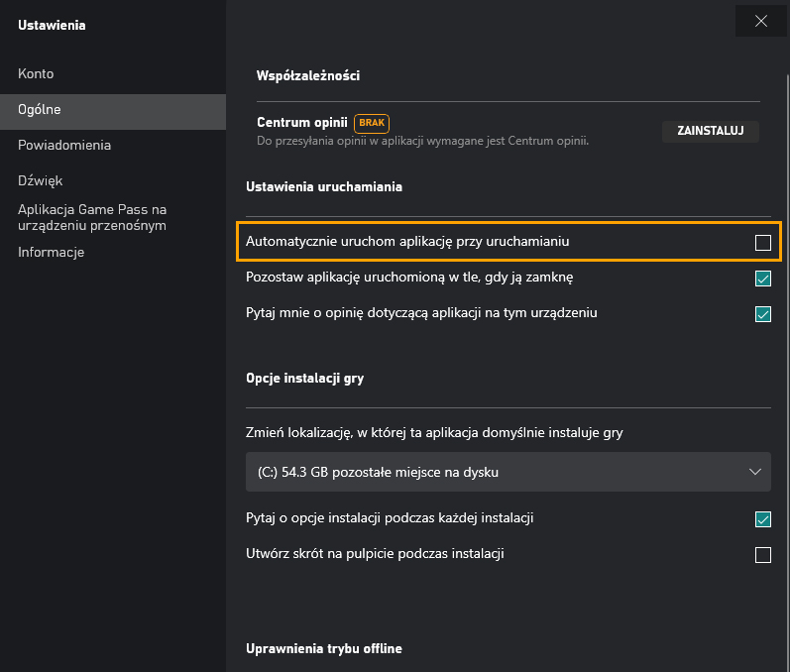This screenshot has height=672, width=790.
Task: Click ZAINSTALUJ to install Centrum opinii
Action: (710, 131)
